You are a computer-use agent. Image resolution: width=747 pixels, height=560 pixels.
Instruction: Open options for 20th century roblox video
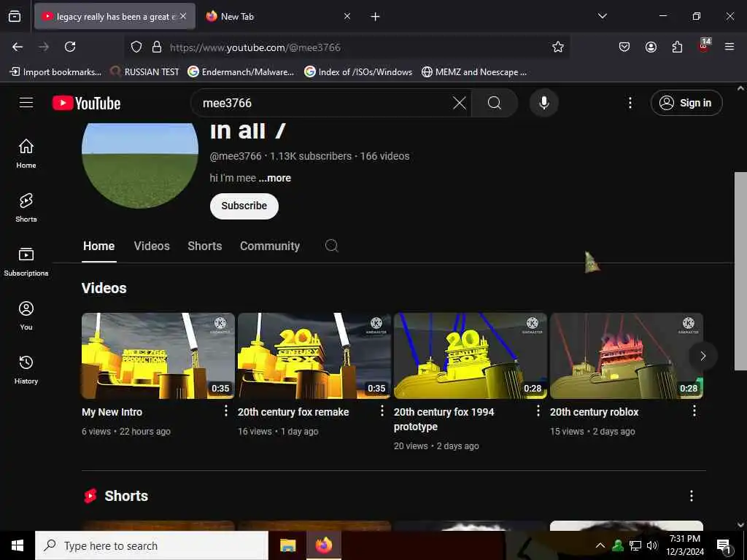pyautogui.click(x=694, y=411)
